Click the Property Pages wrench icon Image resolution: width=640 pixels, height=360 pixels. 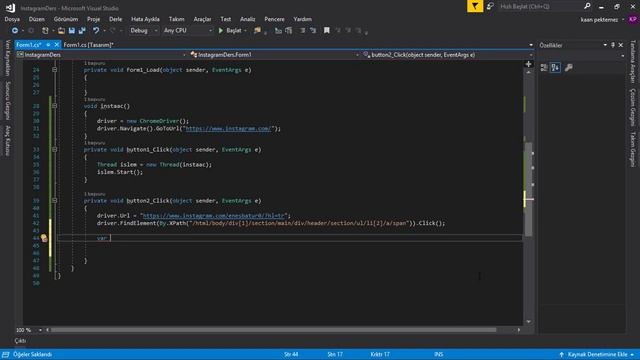(569, 68)
